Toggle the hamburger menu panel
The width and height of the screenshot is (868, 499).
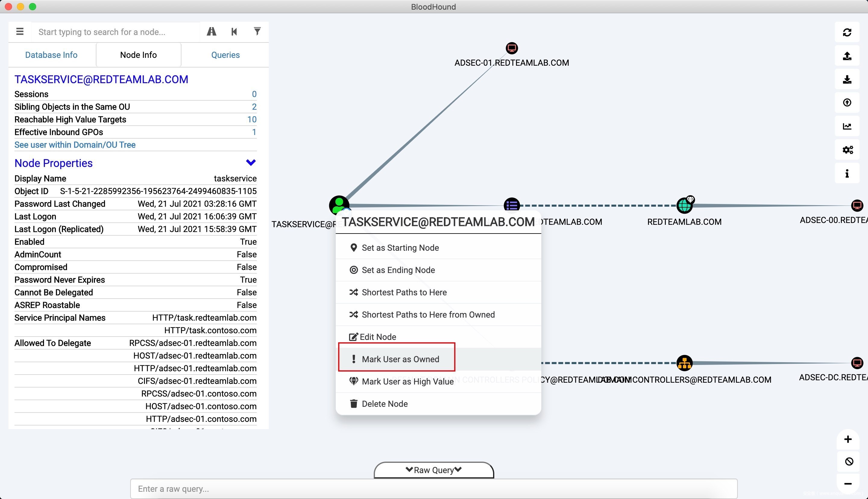(x=20, y=32)
